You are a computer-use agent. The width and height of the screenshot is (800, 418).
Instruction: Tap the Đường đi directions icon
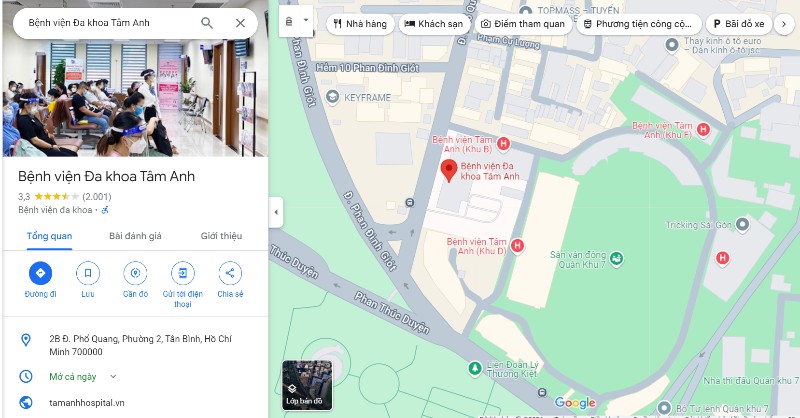tap(40, 273)
